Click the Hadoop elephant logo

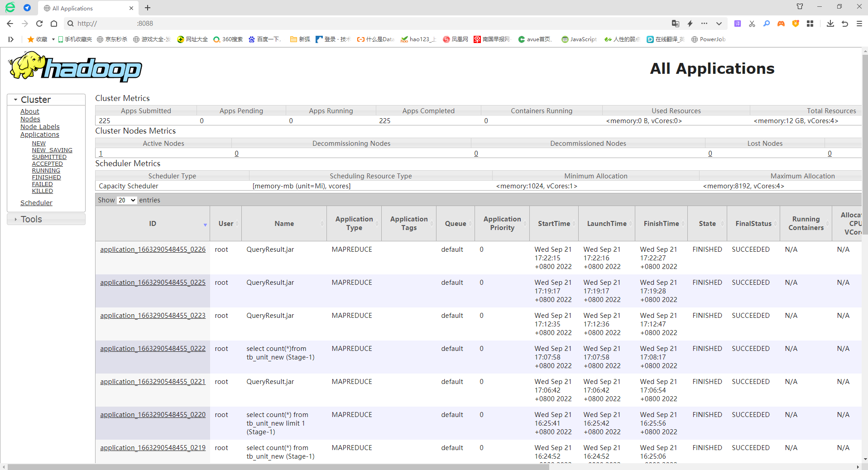click(x=75, y=67)
